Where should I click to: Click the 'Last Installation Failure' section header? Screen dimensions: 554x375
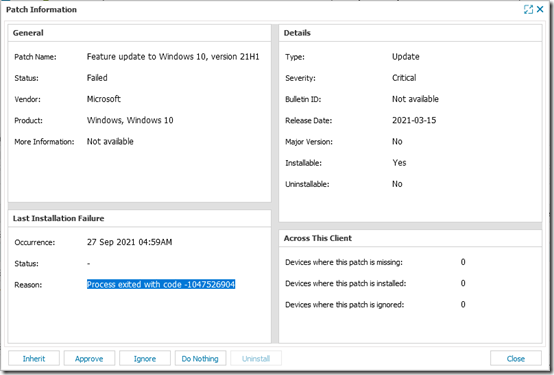[x=59, y=218]
